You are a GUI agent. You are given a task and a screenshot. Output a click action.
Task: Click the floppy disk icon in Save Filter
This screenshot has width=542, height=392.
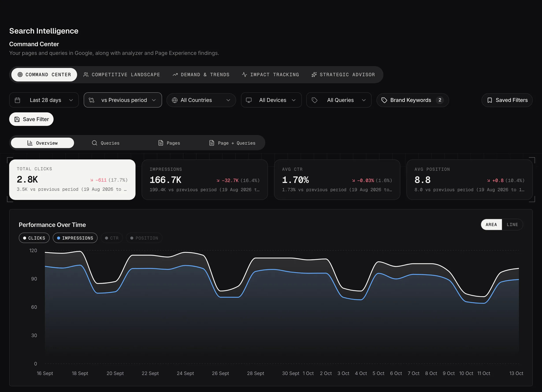pyautogui.click(x=17, y=119)
